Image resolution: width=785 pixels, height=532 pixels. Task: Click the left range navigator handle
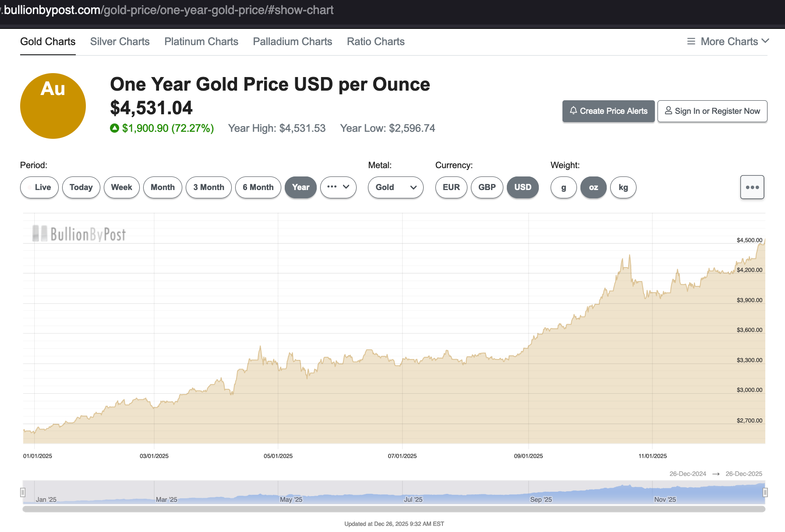point(23,493)
